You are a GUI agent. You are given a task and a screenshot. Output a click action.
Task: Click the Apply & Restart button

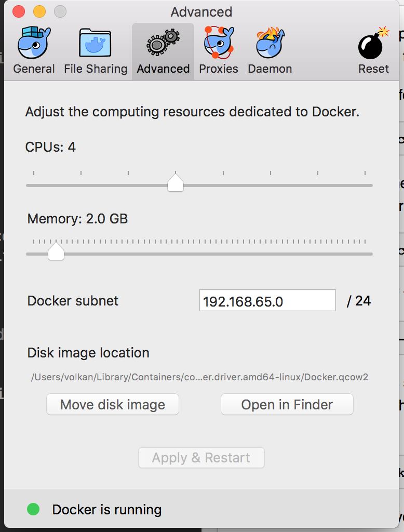click(201, 458)
